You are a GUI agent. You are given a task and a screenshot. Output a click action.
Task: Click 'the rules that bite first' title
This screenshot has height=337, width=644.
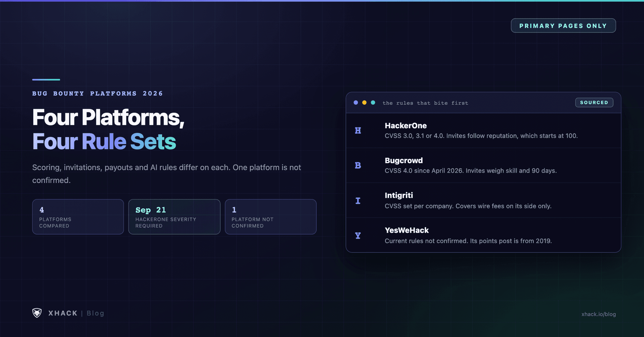425,103
